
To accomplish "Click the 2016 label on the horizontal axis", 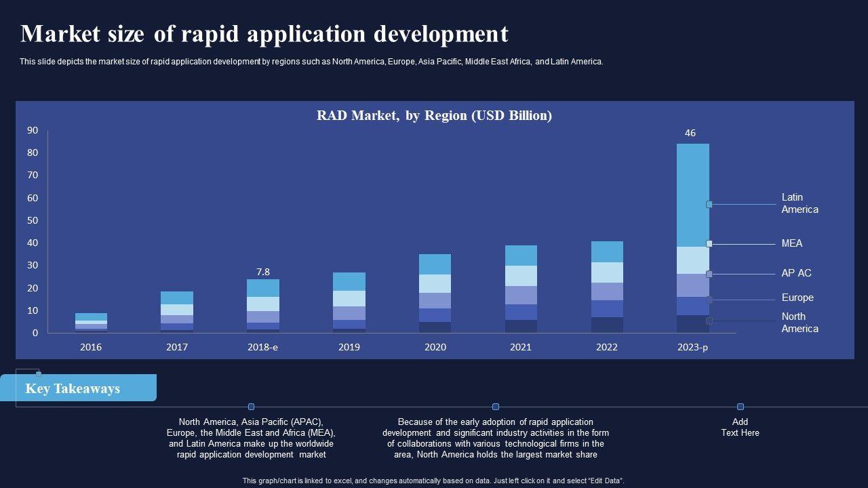I will [x=91, y=347].
